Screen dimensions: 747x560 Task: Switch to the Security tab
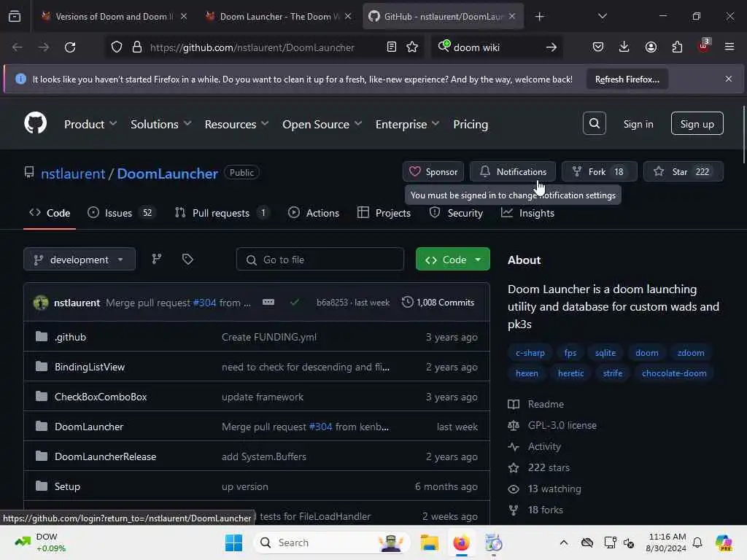[456, 213]
